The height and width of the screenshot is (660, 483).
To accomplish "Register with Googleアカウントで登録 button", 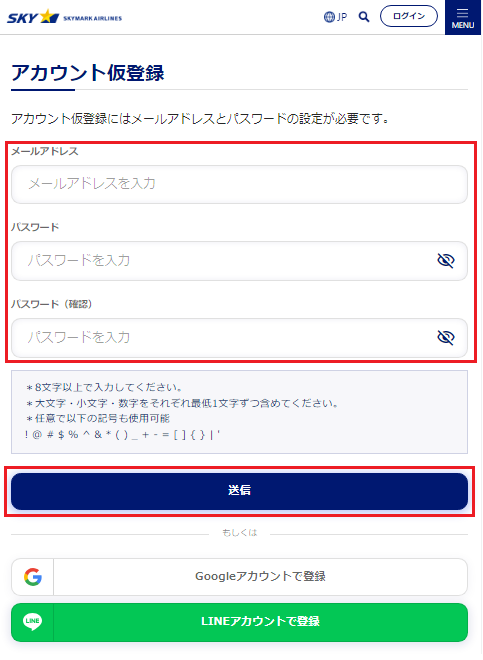I will 239,577.
